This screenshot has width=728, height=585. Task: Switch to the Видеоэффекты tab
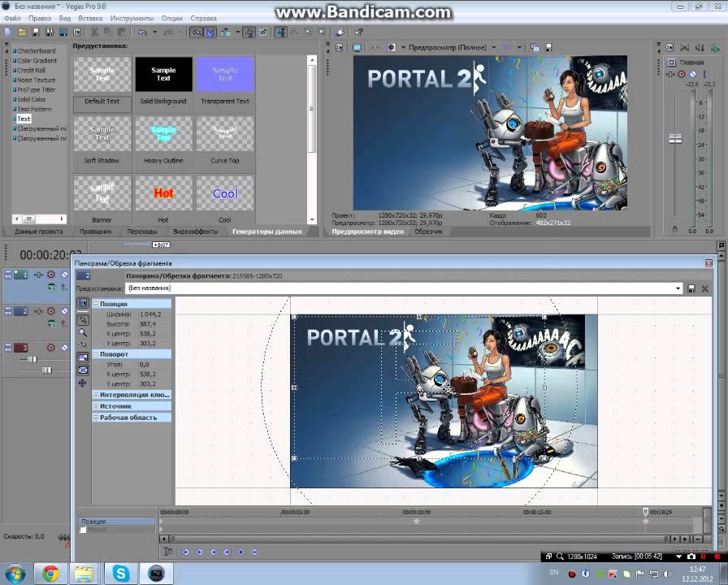(196, 232)
